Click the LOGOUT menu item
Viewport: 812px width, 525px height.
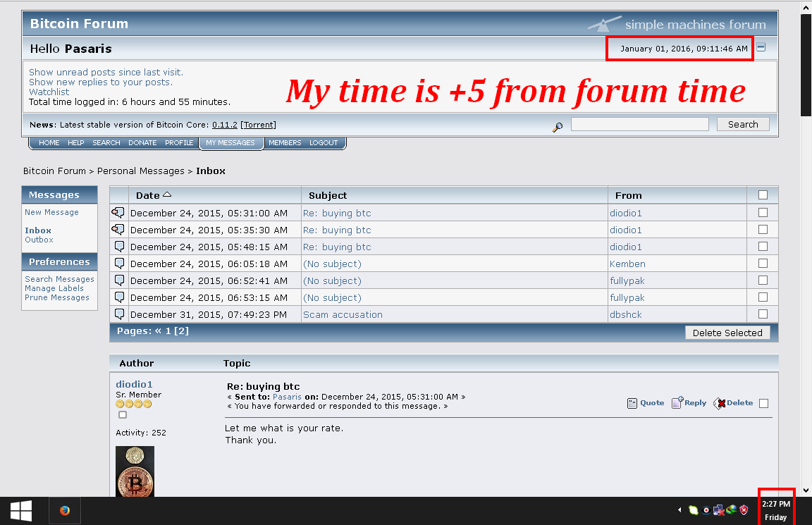point(324,143)
